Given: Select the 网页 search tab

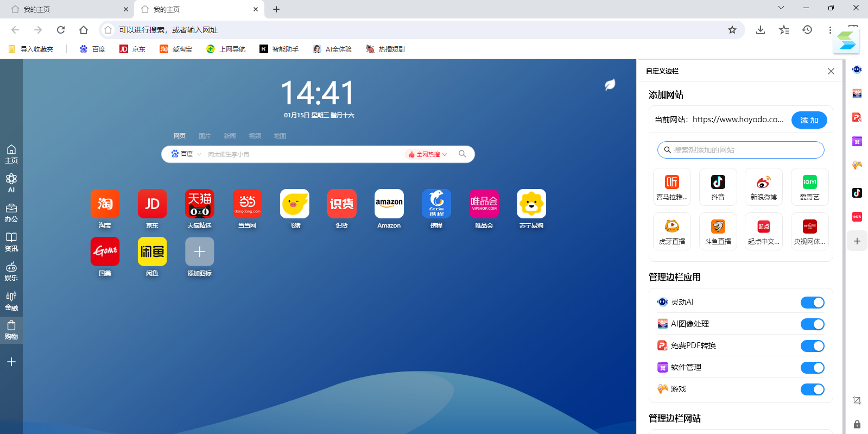Looking at the screenshot, I should (x=180, y=136).
